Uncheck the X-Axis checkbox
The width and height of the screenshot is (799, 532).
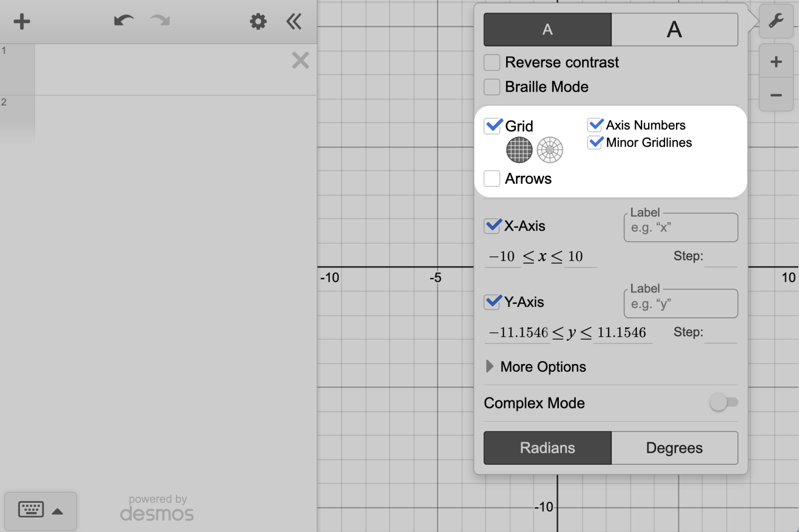[x=492, y=226]
